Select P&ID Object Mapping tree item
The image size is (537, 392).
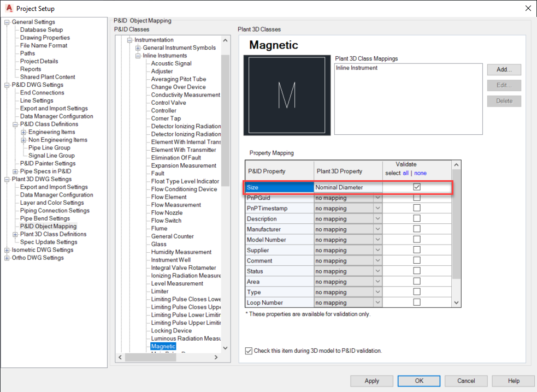pos(48,227)
